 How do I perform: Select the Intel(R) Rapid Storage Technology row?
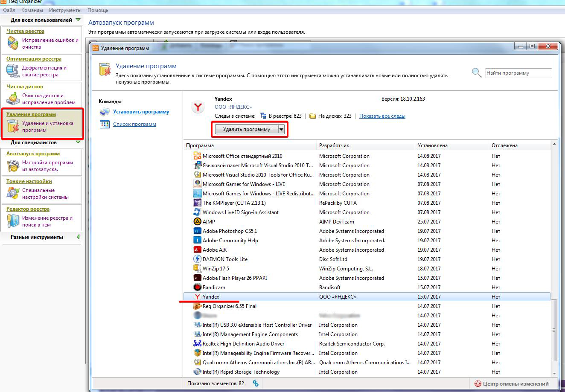[367, 372]
